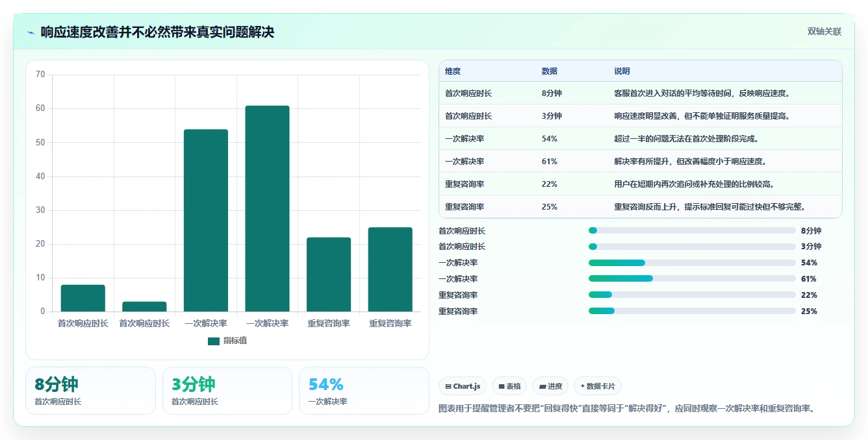
Task: Click the progress bar labeled 3分钟
Action: 692,247
